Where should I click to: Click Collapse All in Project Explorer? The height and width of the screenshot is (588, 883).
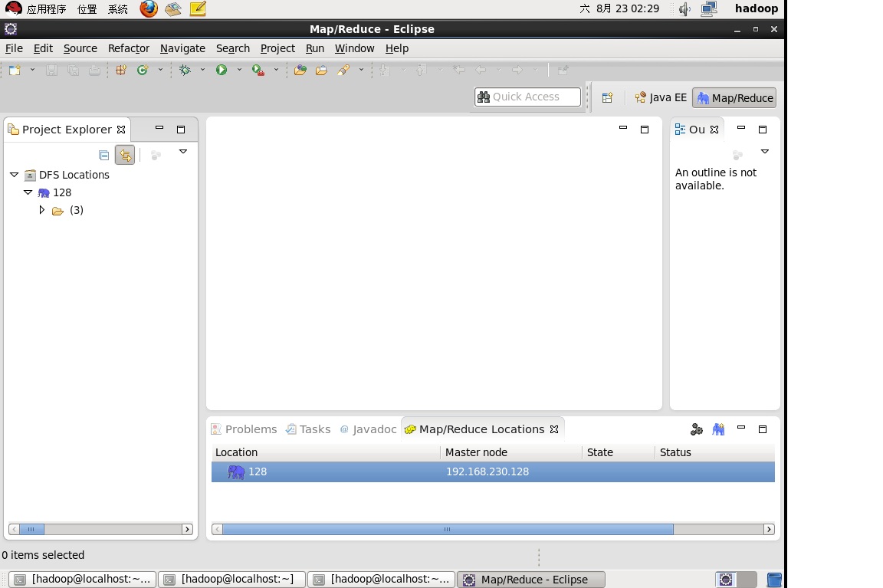[x=103, y=154]
